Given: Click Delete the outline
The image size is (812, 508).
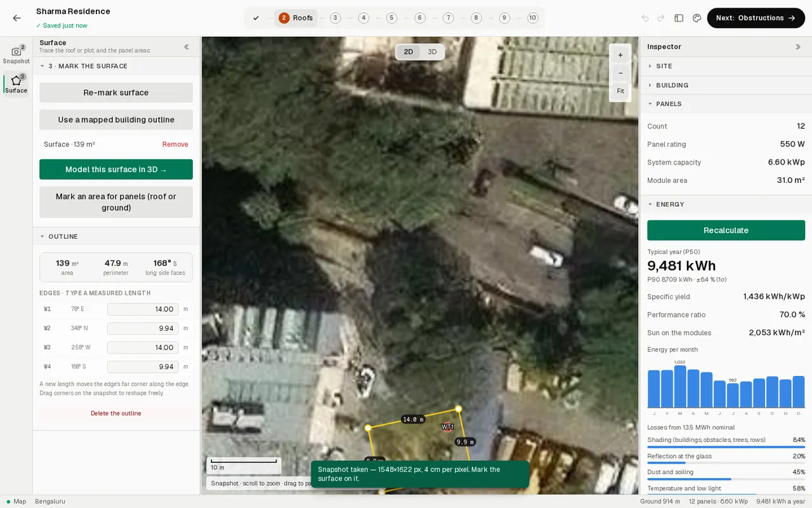Looking at the screenshot, I should click(x=116, y=413).
